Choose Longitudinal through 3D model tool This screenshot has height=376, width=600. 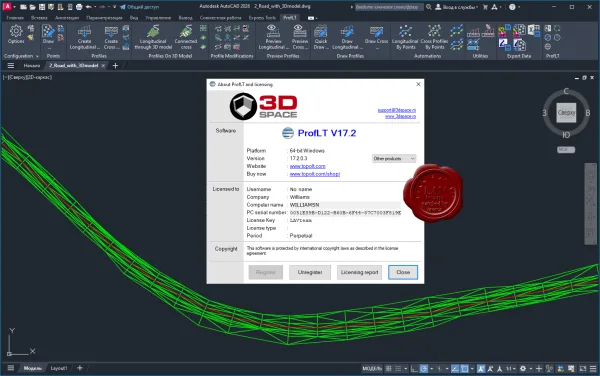click(x=153, y=37)
